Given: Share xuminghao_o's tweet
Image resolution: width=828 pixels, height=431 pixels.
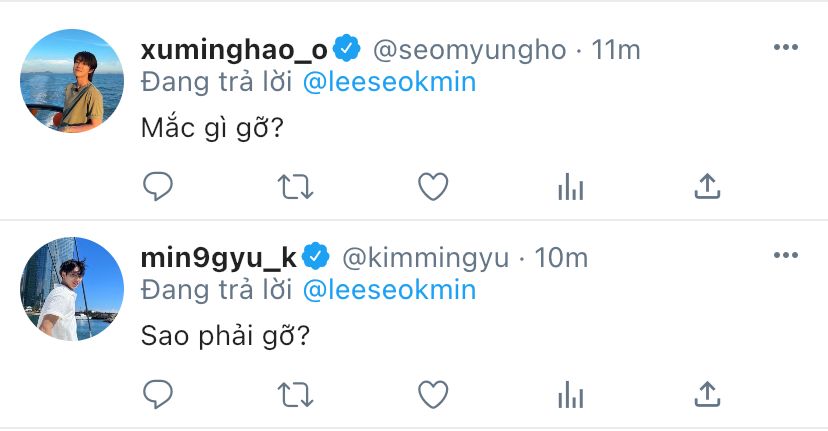Looking at the screenshot, I should click(x=707, y=186).
